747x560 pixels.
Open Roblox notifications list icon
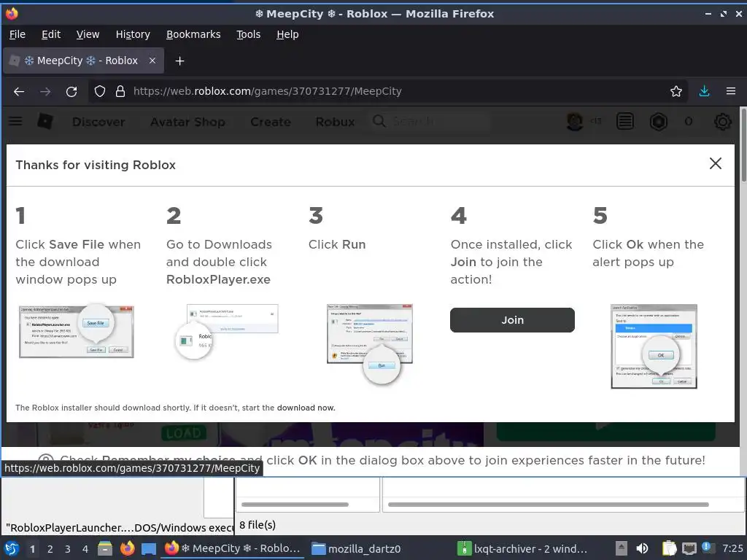tap(625, 122)
